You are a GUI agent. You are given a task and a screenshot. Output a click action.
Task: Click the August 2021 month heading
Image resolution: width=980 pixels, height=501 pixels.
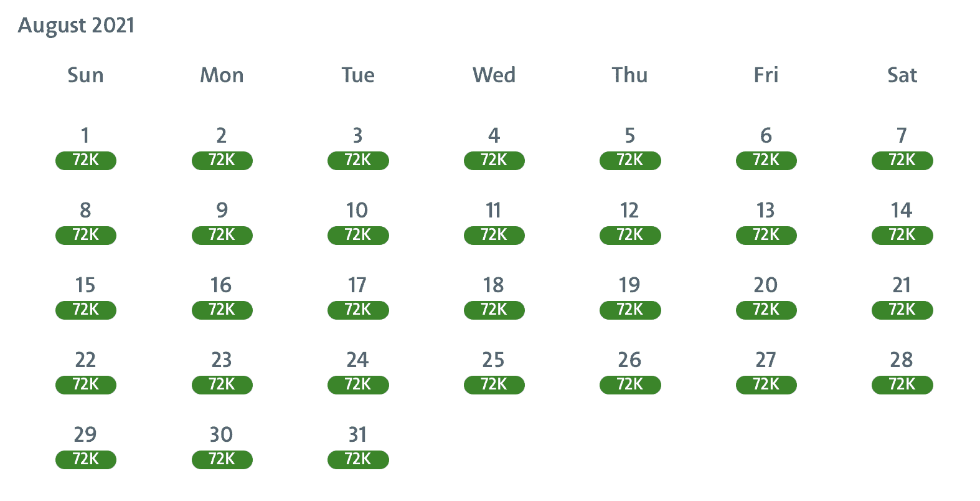tap(76, 26)
